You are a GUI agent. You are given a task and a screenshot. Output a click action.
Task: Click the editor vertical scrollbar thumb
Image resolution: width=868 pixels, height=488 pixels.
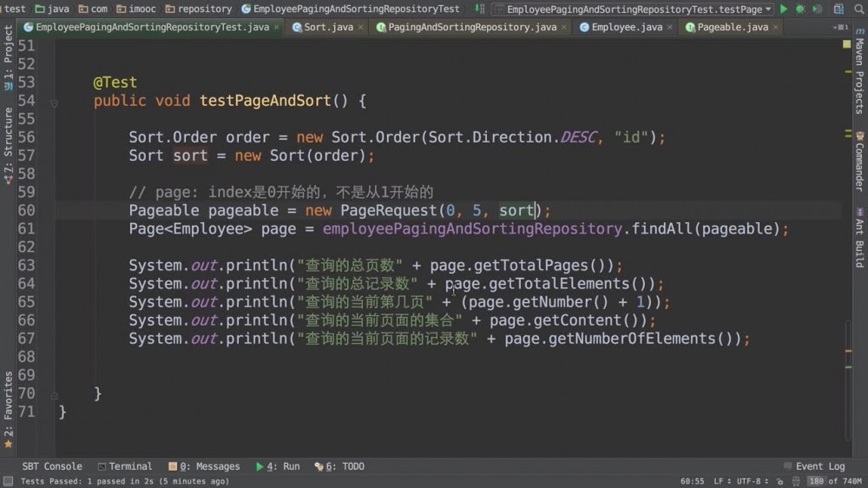848,380
